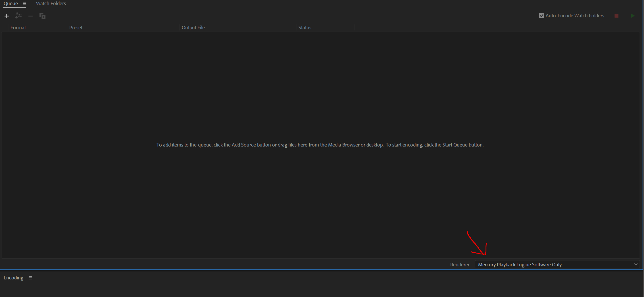The height and width of the screenshot is (297, 644).
Task: Click the Add Output settings icon
Action: pyautogui.click(x=18, y=16)
